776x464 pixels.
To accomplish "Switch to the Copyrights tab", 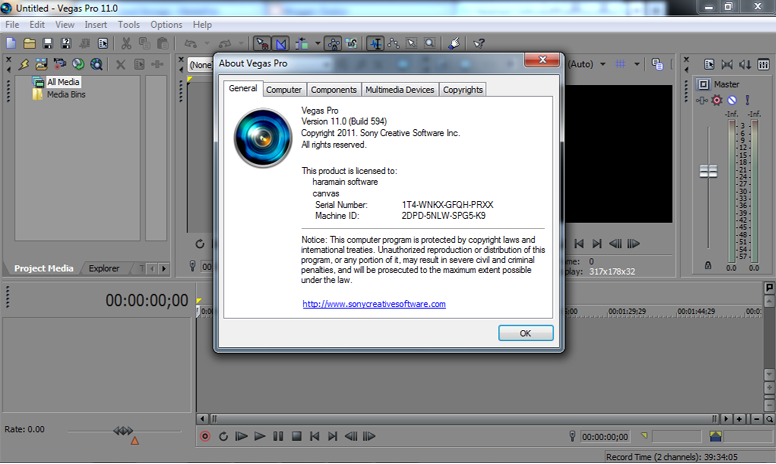I will point(463,90).
